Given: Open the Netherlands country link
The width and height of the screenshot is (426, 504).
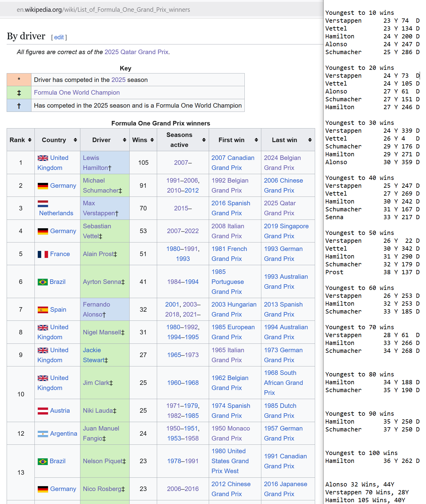Looking at the screenshot, I should (56, 213).
